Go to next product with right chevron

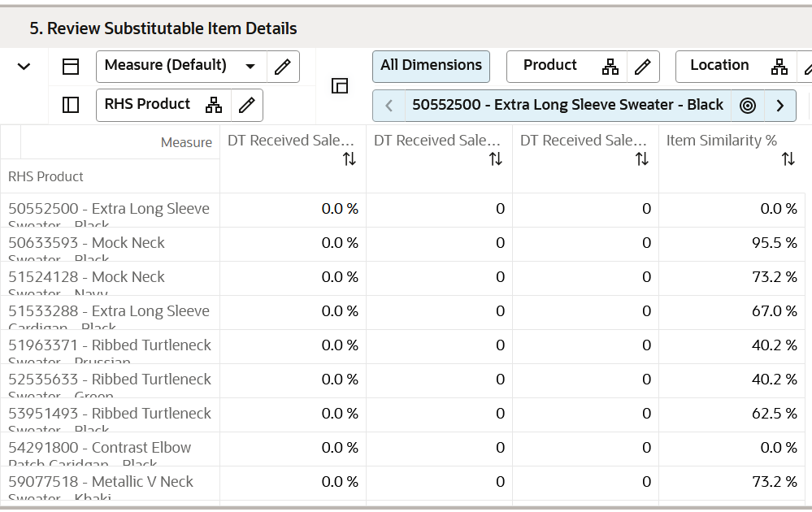coord(779,106)
